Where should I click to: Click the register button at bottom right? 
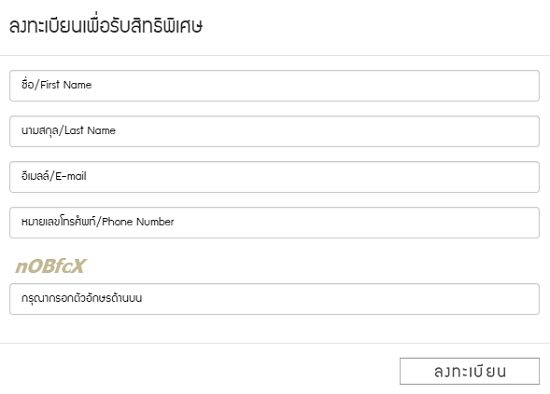469,371
